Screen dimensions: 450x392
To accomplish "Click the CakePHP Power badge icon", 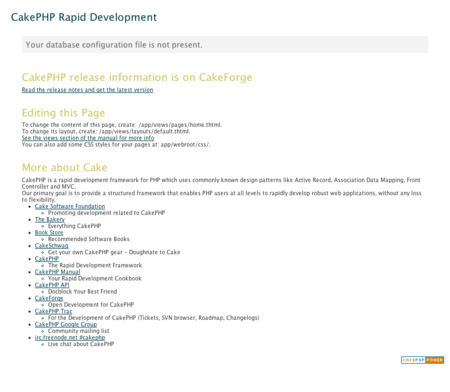I will coord(422,360).
